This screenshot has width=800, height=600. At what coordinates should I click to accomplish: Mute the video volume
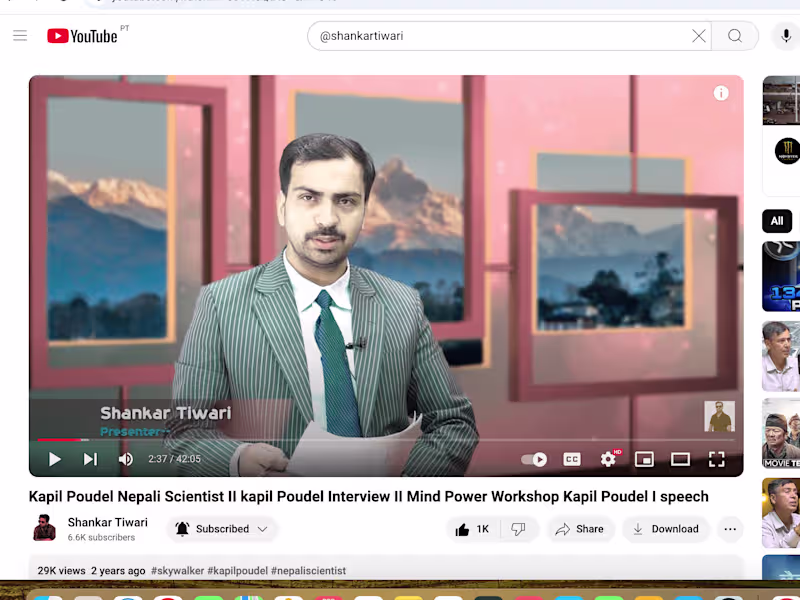click(126, 459)
